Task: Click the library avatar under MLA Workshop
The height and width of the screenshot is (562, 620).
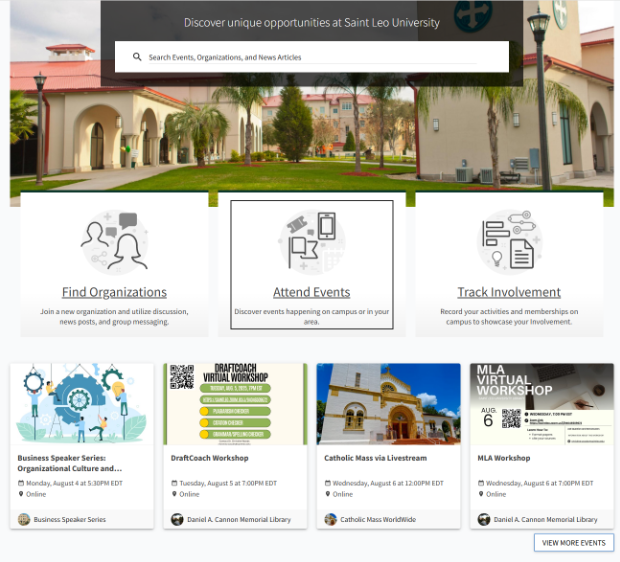Action: [484, 519]
